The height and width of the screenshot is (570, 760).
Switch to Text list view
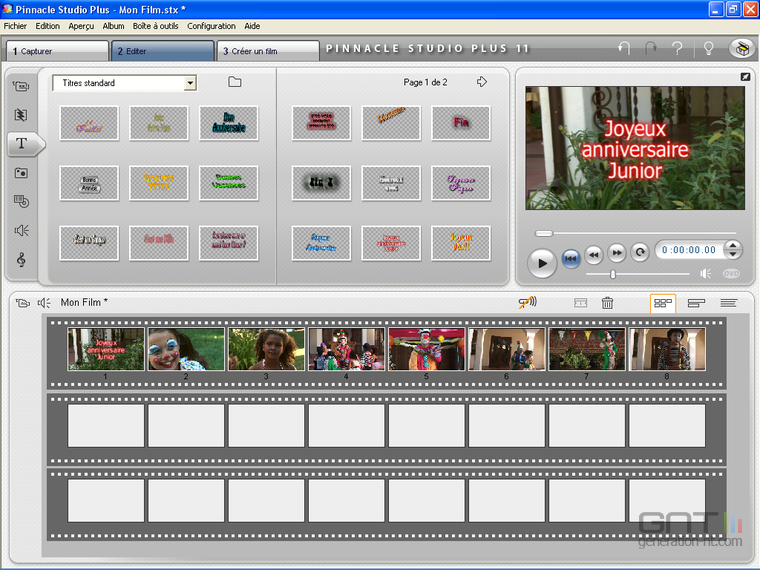click(x=728, y=303)
